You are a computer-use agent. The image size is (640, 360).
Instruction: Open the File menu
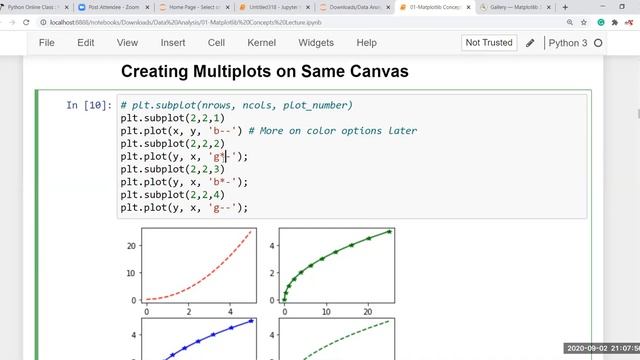coord(47,42)
